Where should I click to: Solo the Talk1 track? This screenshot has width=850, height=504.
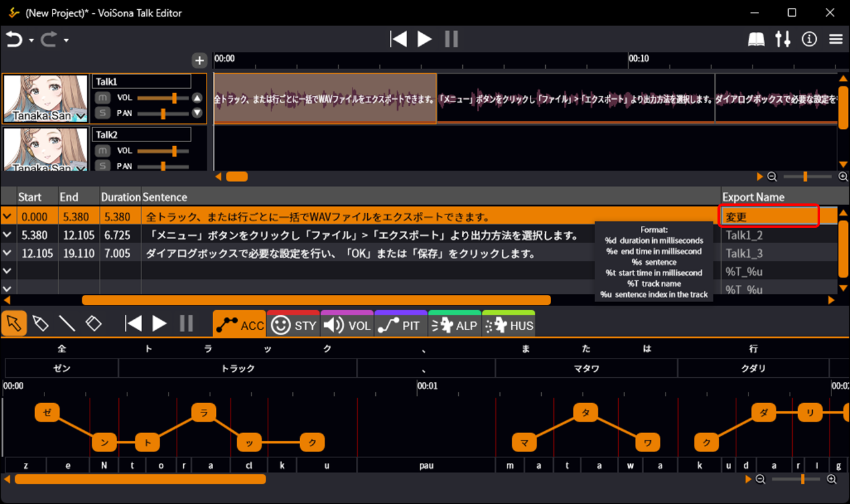click(102, 113)
